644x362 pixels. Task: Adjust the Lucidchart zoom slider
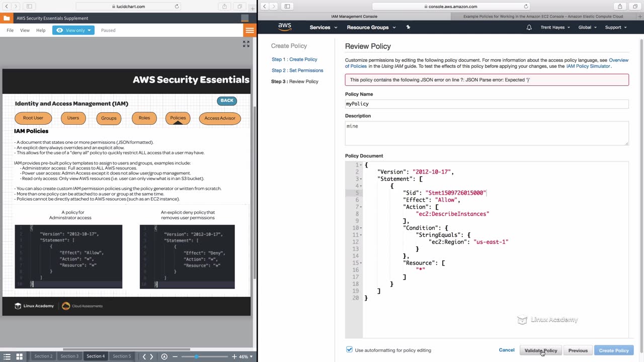pyautogui.click(x=196, y=356)
